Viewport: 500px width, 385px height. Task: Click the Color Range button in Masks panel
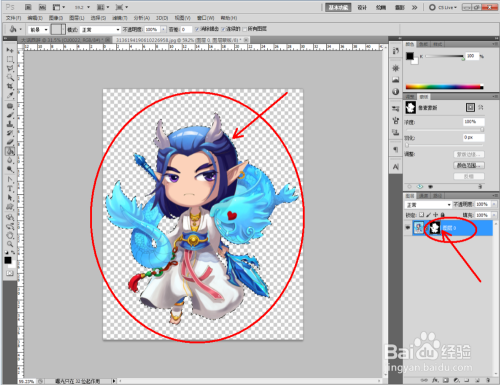(x=469, y=165)
